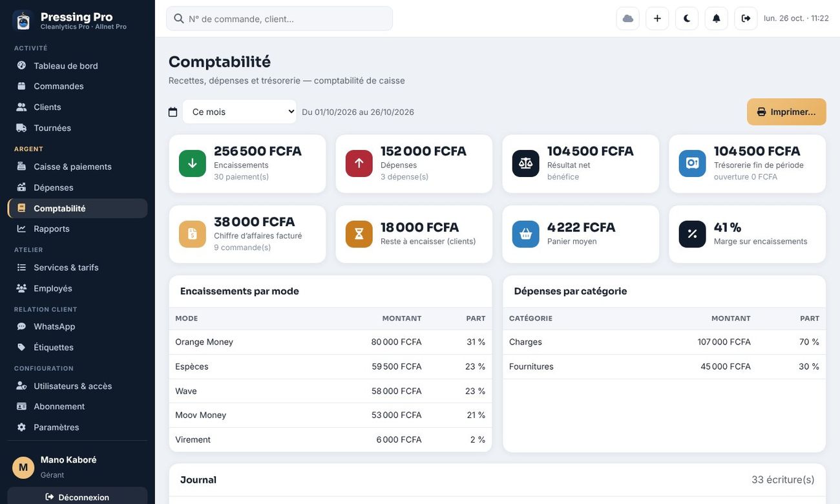This screenshot has width=840, height=504.
Task: Click the order search input field
Action: click(279, 19)
